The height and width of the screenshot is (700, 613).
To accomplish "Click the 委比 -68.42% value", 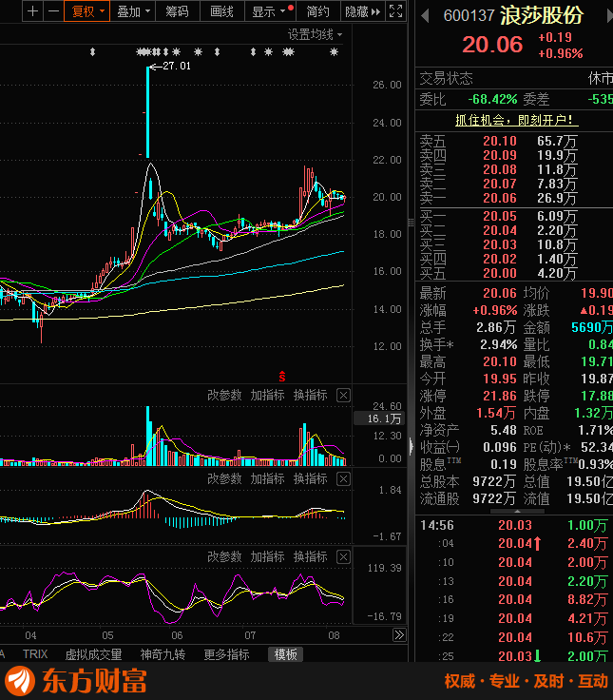I will pyautogui.click(x=492, y=99).
